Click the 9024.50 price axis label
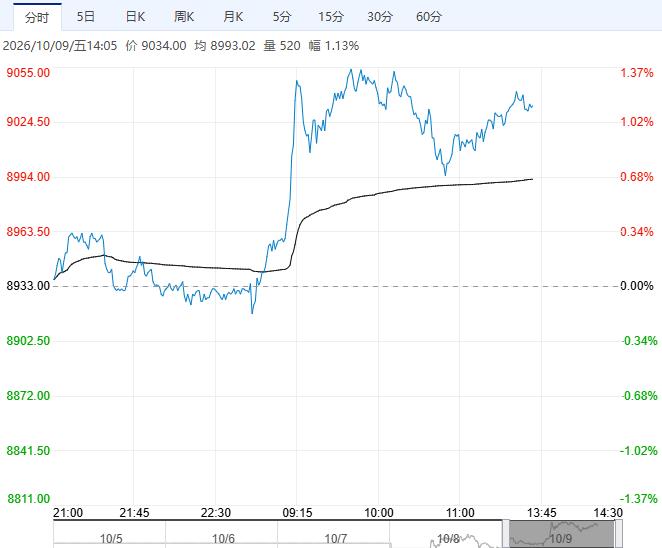Viewport: 662px width, 548px height. [x=28, y=122]
